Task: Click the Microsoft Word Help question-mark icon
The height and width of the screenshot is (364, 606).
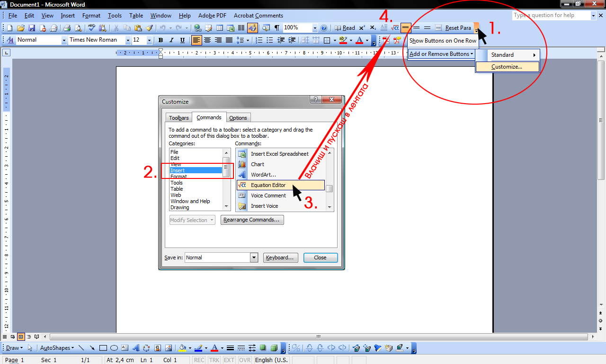Action: (x=324, y=28)
